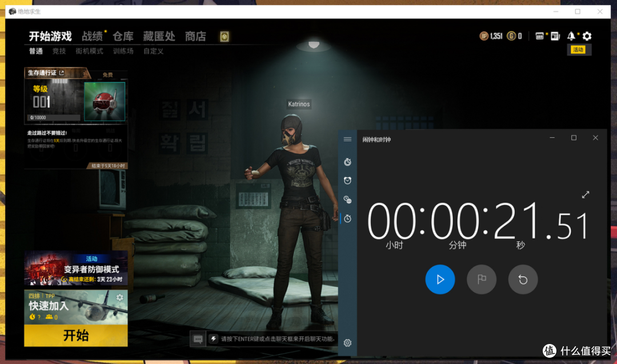617x364 pixels.
Task: Click the calendar events icon in top bar
Action: (539, 36)
